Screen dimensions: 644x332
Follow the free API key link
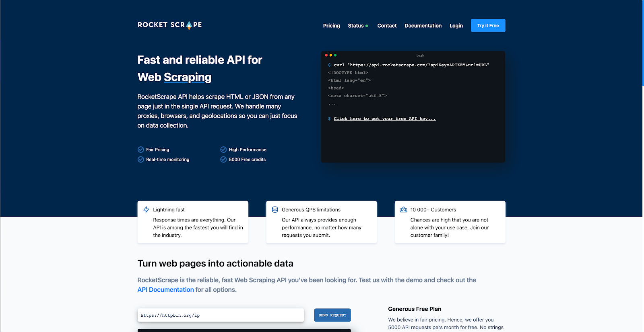pyautogui.click(x=385, y=119)
